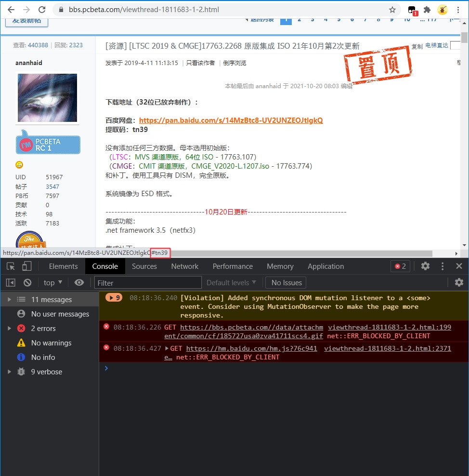
Task: Focus the console Filter input field
Action: pyautogui.click(x=148, y=283)
